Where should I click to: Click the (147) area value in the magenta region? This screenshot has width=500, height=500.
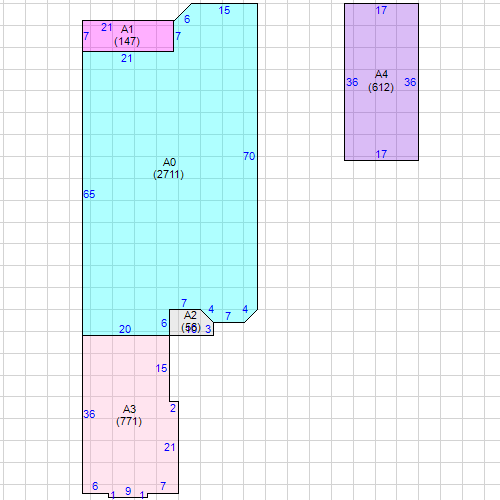point(127,41)
